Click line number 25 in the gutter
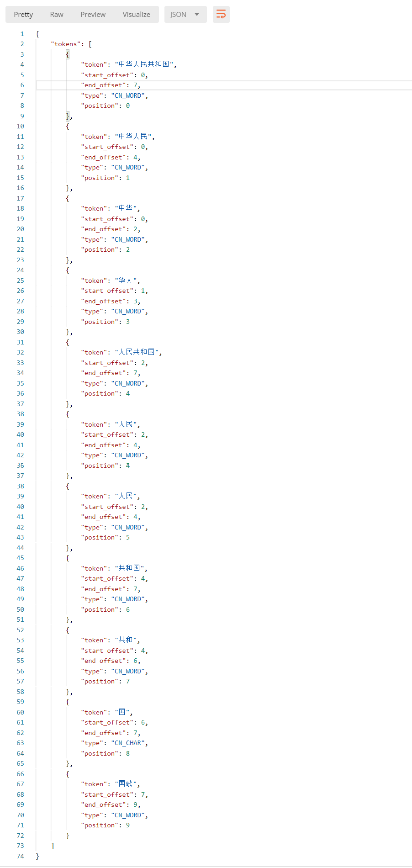The height and width of the screenshot is (868, 412). tap(21, 281)
